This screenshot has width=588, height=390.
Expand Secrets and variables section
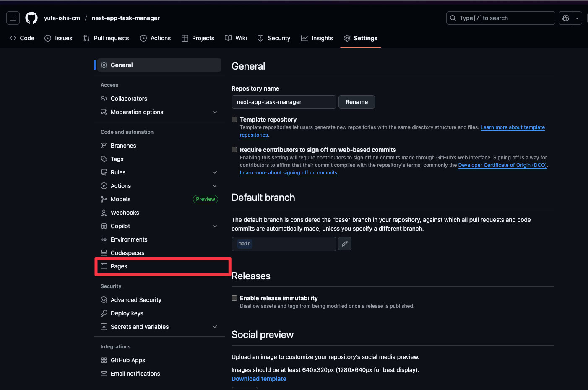point(215,327)
